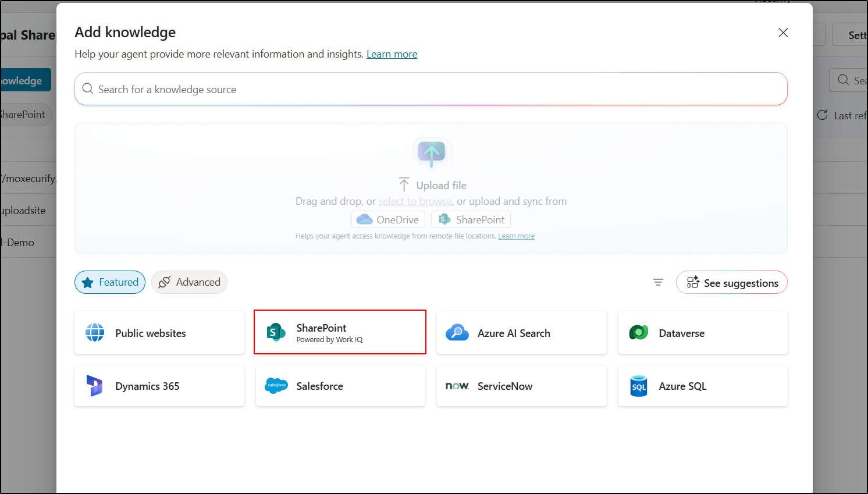This screenshot has height=494, width=868.
Task: Select the Azure SQL knowledge source
Action: coord(703,386)
